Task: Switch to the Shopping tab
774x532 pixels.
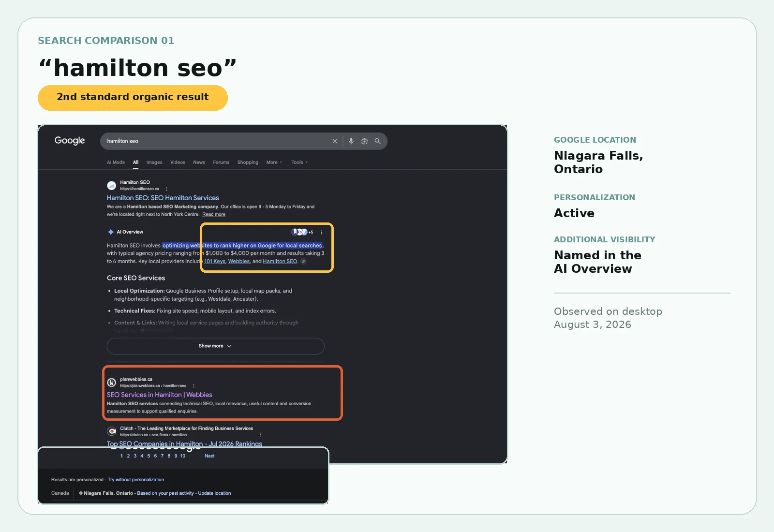Action: pos(248,163)
